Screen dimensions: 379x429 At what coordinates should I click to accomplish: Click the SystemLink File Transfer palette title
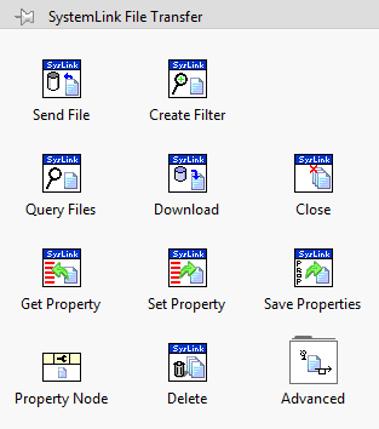[x=125, y=17]
